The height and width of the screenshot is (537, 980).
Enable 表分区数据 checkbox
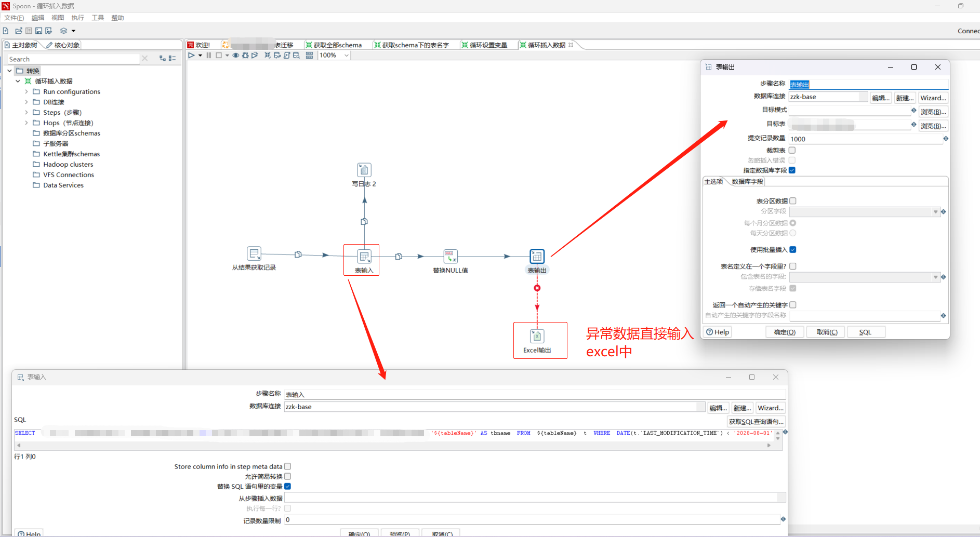click(793, 200)
